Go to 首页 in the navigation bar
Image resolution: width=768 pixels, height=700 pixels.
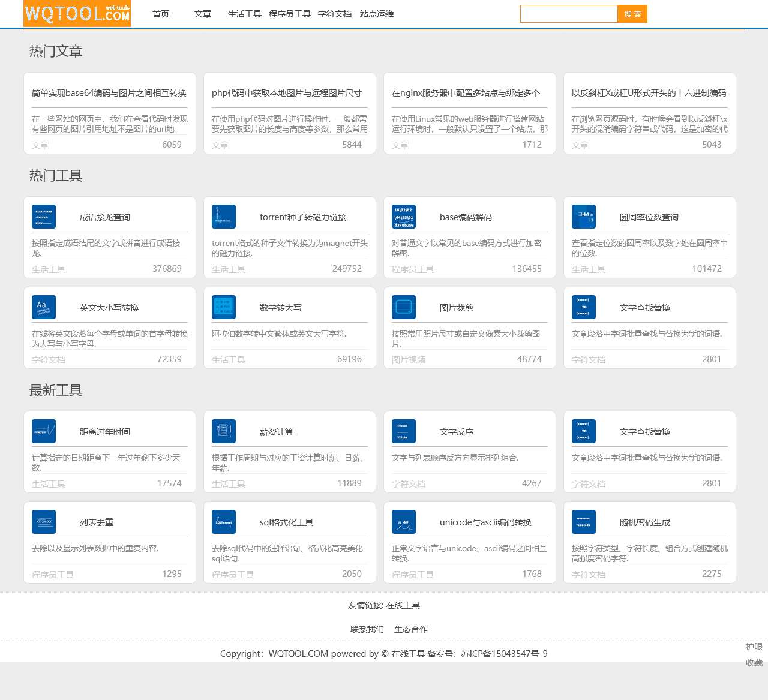[x=161, y=14]
